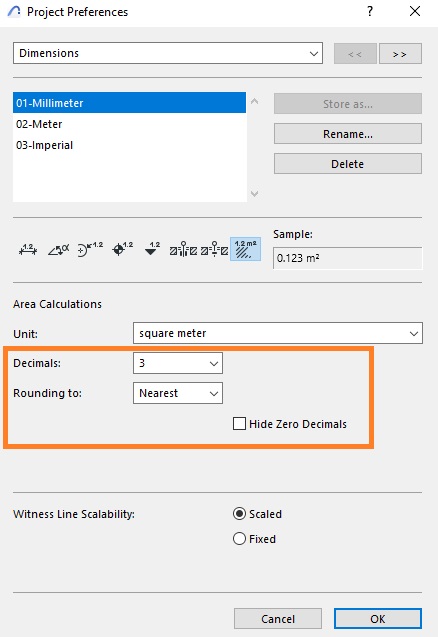Screen dimensions: 438x637
Task: Open the square meter Unit dropdown
Action: [278, 334]
